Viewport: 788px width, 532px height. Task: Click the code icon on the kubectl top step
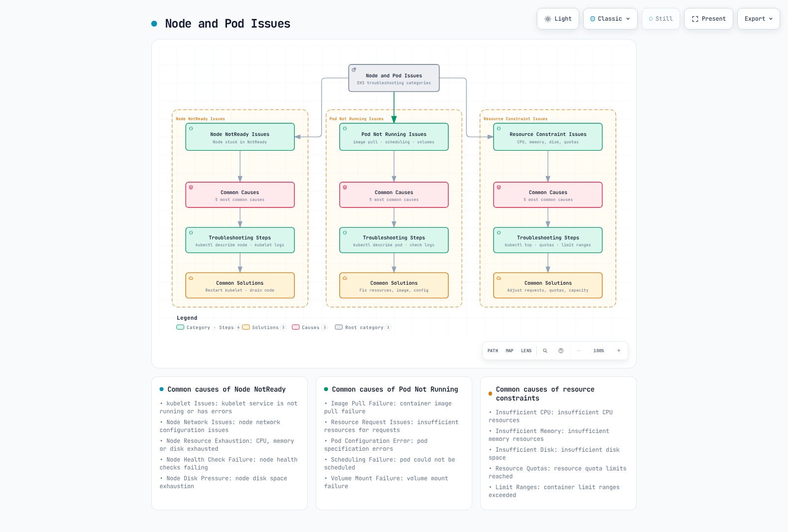[499, 233]
